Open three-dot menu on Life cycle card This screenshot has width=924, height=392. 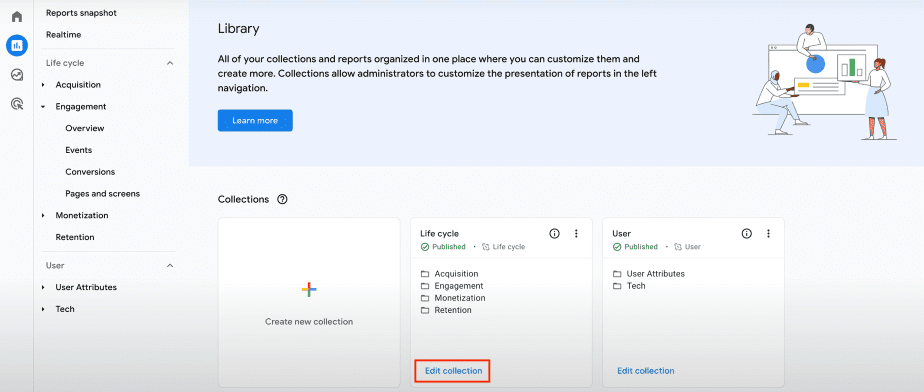(x=576, y=233)
